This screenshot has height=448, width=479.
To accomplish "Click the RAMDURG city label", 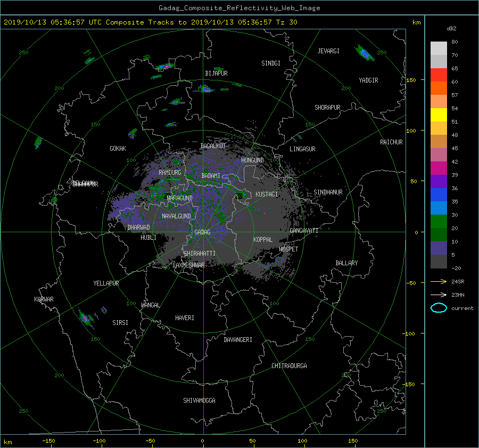I will click(x=170, y=173).
